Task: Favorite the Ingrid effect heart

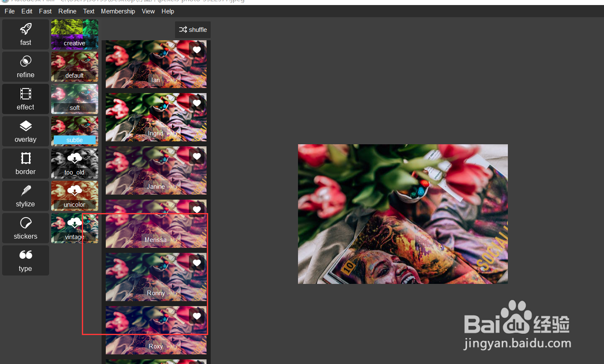Action: [x=197, y=103]
